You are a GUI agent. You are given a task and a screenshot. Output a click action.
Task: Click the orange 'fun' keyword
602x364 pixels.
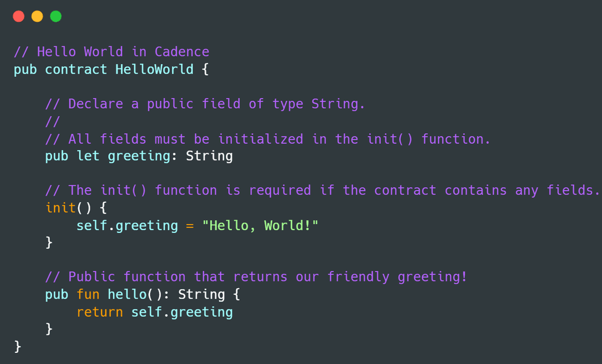[x=88, y=294]
